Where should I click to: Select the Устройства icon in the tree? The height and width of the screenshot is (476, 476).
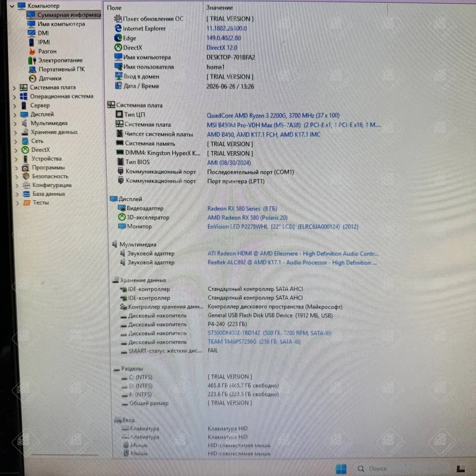pos(25,159)
